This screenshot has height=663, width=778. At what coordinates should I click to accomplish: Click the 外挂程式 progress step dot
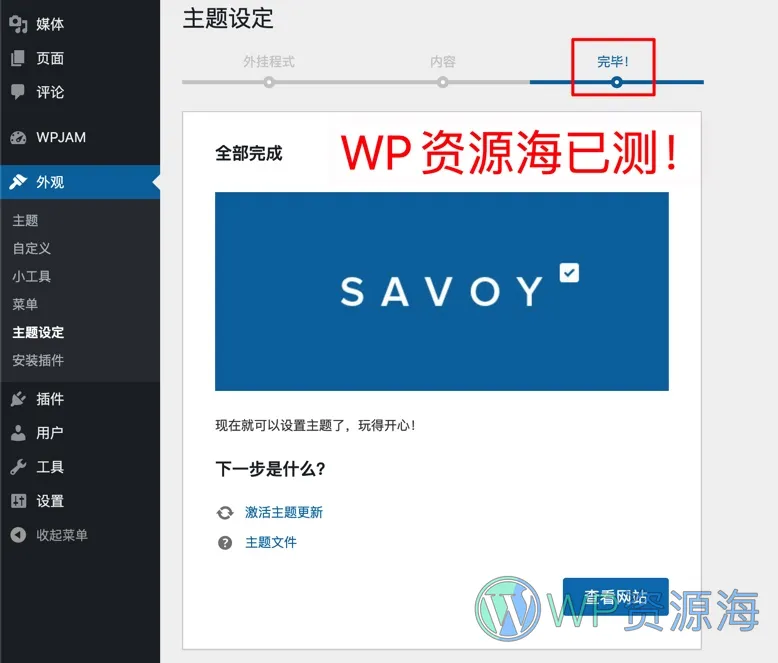(x=269, y=82)
